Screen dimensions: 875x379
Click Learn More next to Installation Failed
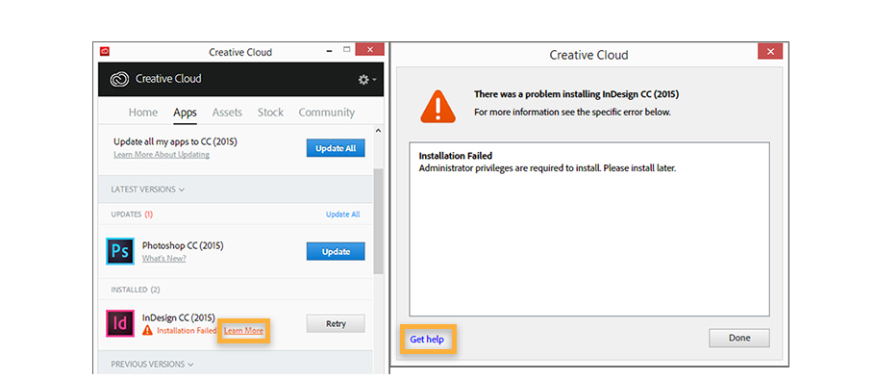pos(243,331)
